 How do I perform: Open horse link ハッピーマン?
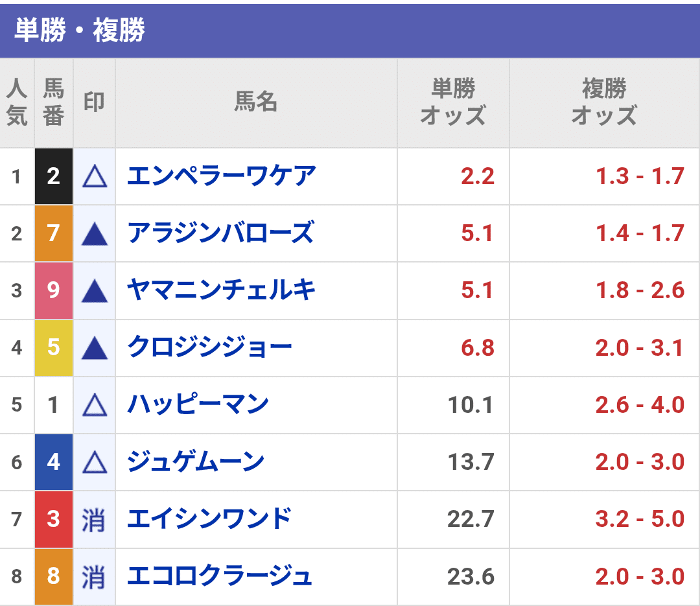[x=198, y=404]
